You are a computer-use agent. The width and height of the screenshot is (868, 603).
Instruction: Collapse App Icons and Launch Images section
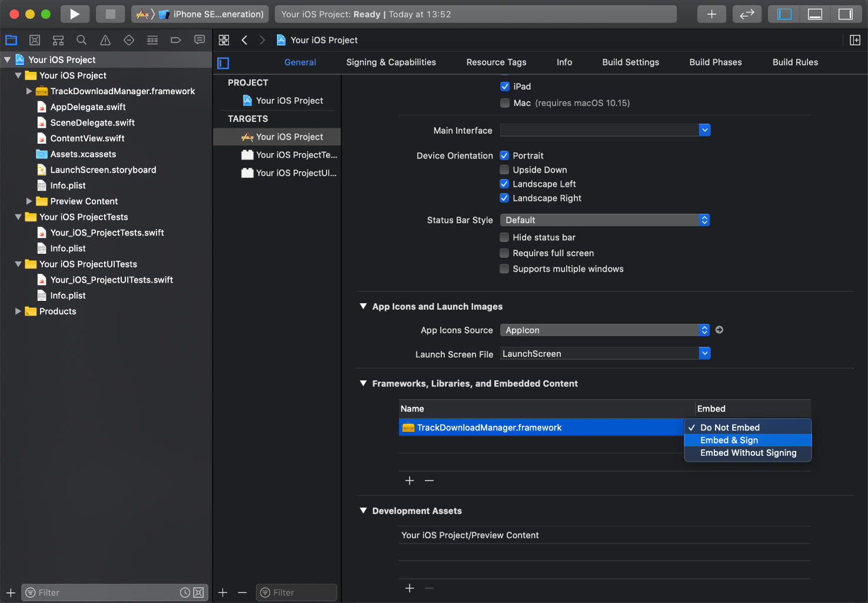click(363, 306)
